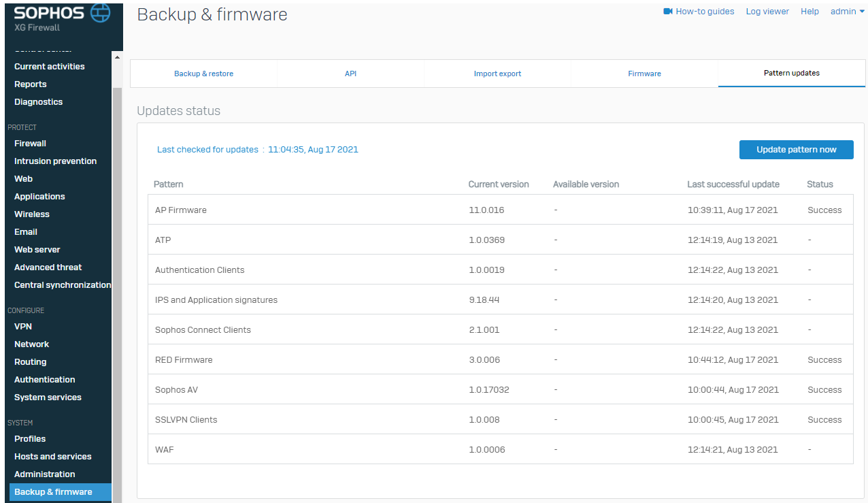Open Hosts and services
The image size is (868, 503).
(x=52, y=457)
